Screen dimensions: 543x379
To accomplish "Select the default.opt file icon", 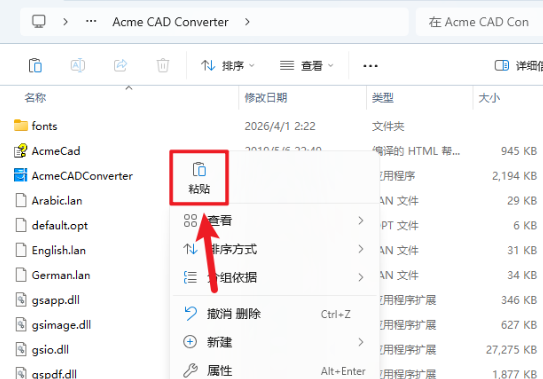I will (x=21, y=225).
